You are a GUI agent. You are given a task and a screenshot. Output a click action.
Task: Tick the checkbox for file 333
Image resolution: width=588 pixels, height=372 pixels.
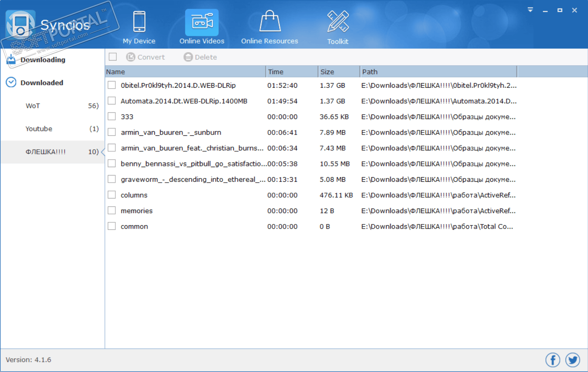click(x=112, y=117)
